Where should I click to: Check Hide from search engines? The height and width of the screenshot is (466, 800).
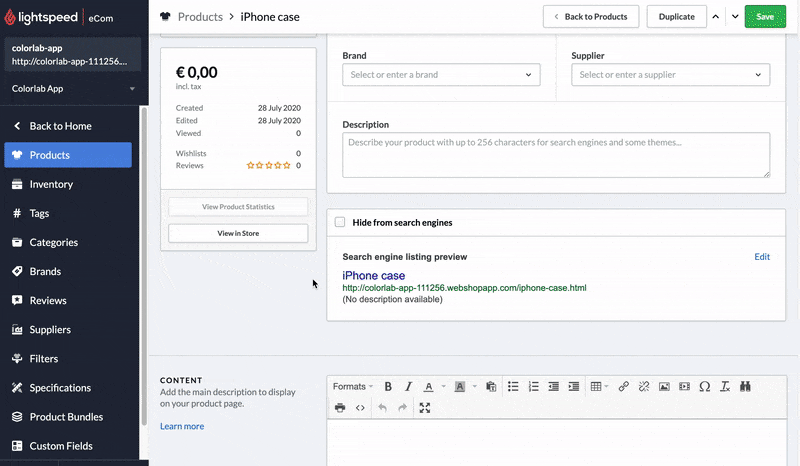340,222
